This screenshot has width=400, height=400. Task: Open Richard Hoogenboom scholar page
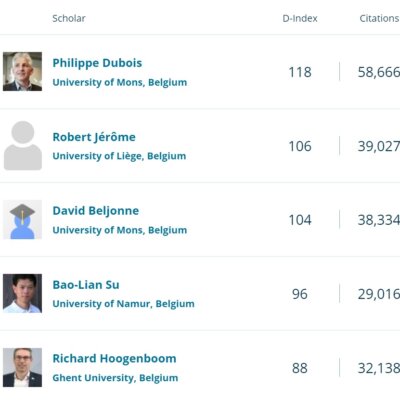114,359
